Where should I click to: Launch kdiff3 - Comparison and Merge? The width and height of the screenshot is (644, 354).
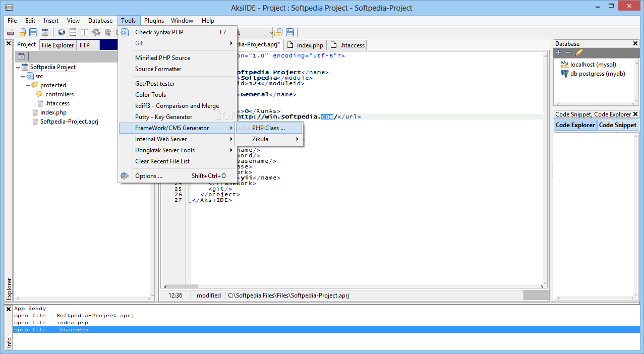(178, 106)
